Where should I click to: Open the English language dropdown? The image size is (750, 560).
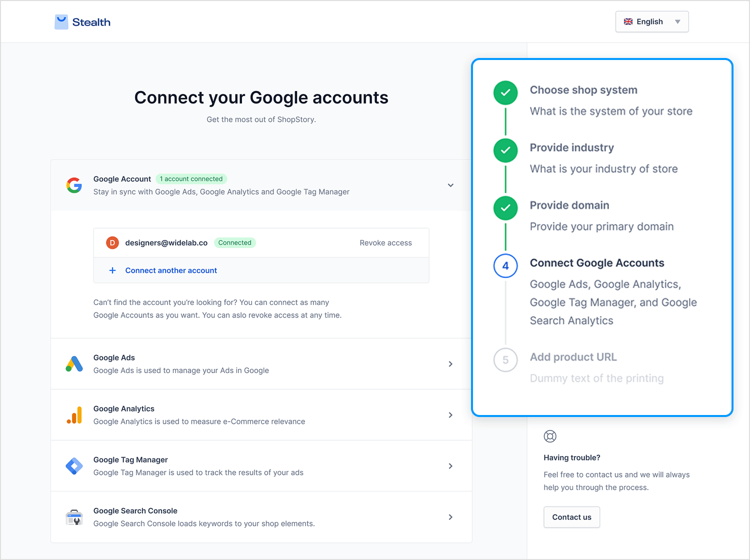(652, 21)
